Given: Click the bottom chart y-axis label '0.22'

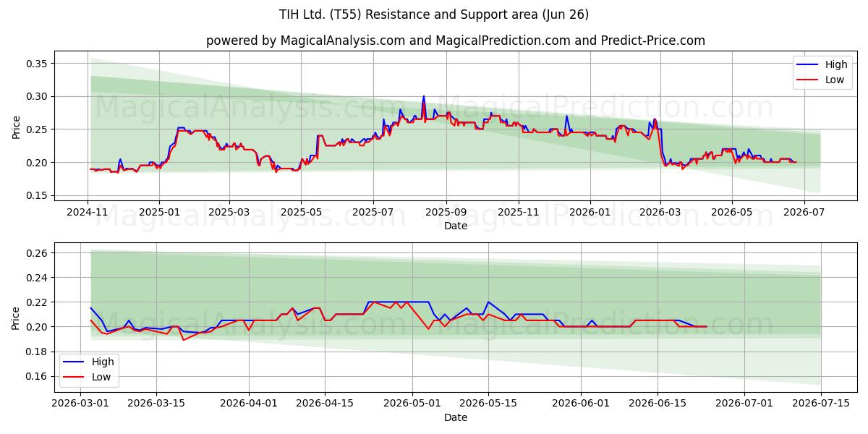Looking at the screenshot, I should pos(36,302).
